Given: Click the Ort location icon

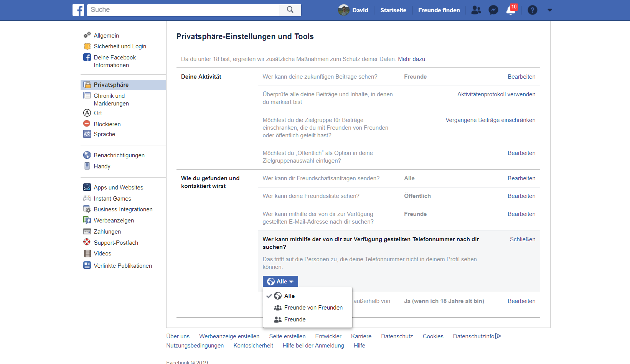Looking at the screenshot, I should pyautogui.click(x=87, y=113).
